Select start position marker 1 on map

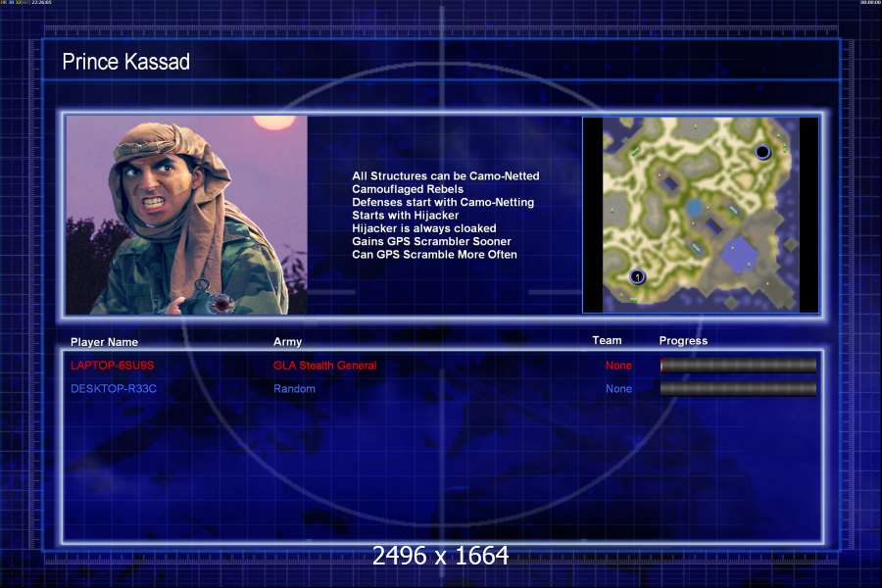[x=637, y=276]
